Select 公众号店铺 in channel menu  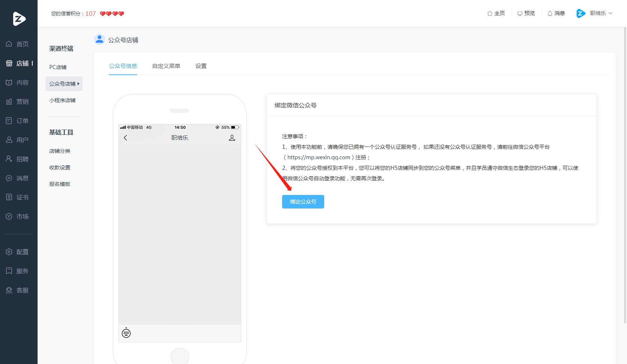click(x=64, y=84)
